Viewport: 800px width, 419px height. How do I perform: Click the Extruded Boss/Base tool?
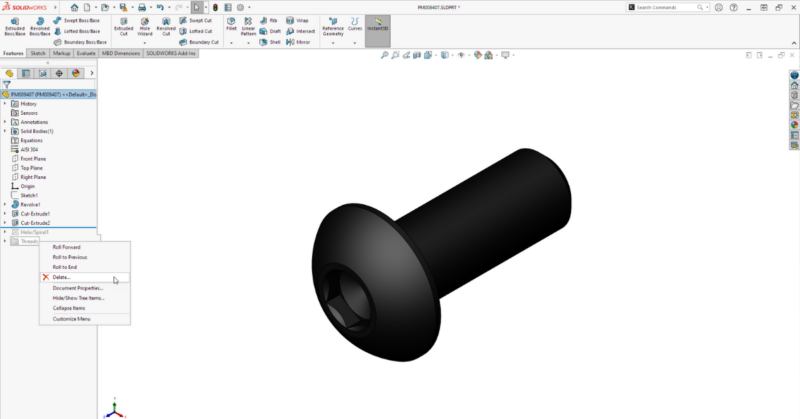15,27
